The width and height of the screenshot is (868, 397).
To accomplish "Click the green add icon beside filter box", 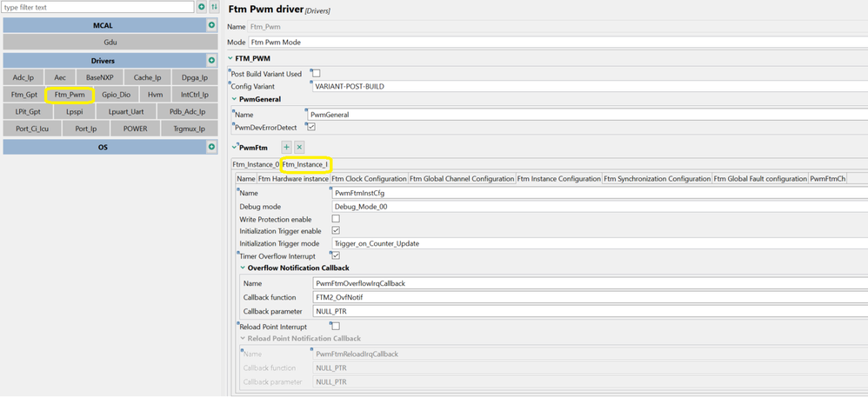I will point(202,7).
